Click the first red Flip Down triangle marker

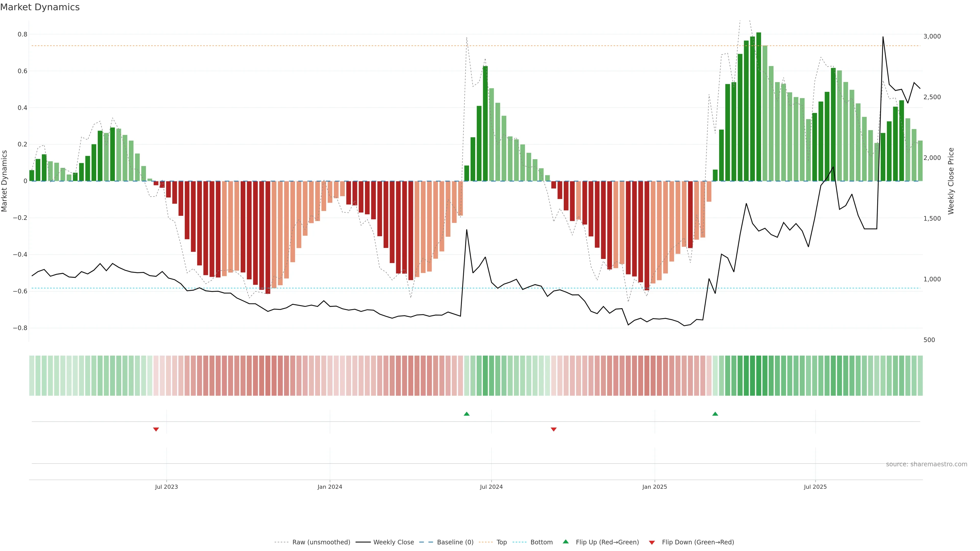pyautogui.click(x=156, y=429)
